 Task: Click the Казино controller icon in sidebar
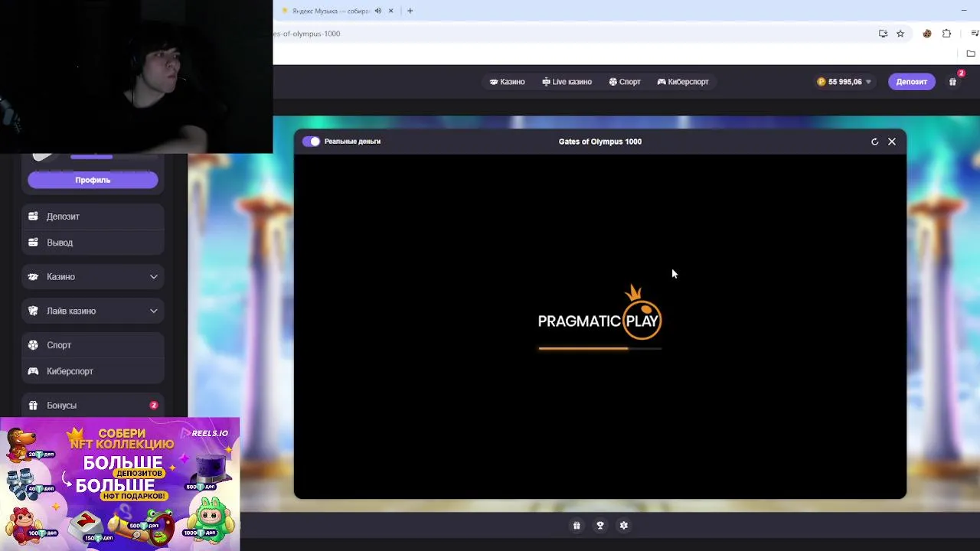pos(33,277)
